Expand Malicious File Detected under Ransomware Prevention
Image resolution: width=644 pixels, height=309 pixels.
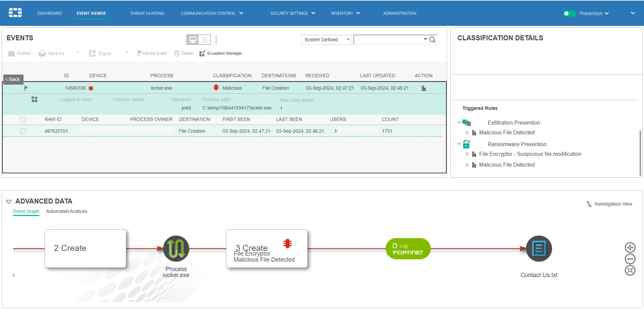coord(467,165)
